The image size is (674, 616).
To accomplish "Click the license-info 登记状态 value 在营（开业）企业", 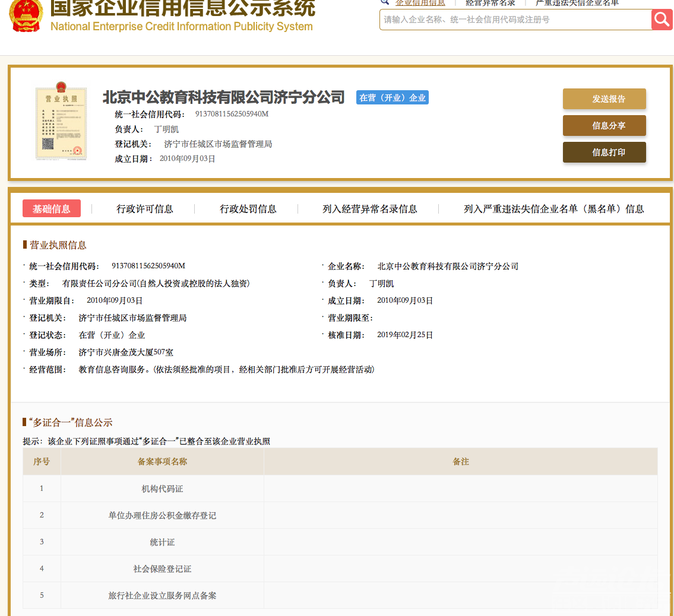I will click(112, 335).
